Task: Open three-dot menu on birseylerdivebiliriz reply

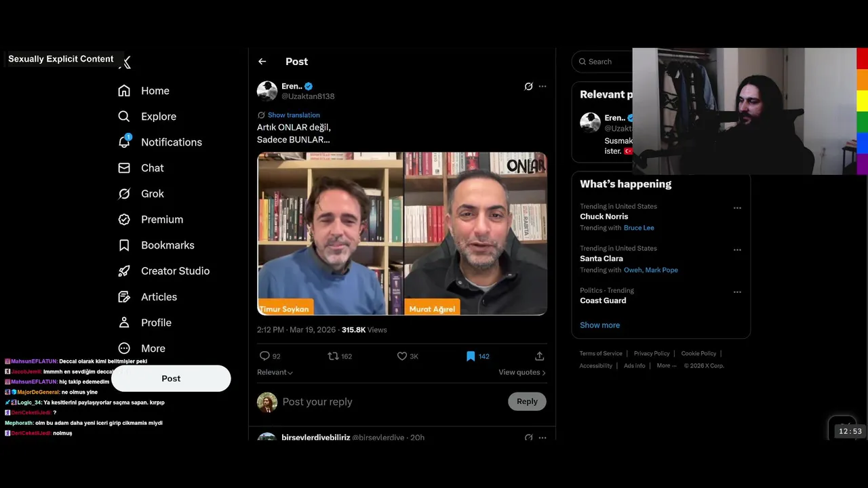Action: pyautogui.click(x=542, y=438)
